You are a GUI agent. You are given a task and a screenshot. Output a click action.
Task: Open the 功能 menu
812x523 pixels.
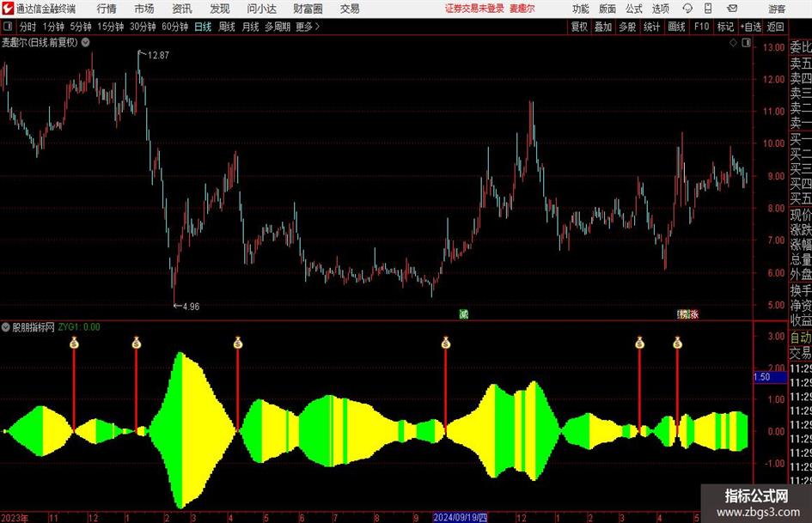[x=581, y=9]
